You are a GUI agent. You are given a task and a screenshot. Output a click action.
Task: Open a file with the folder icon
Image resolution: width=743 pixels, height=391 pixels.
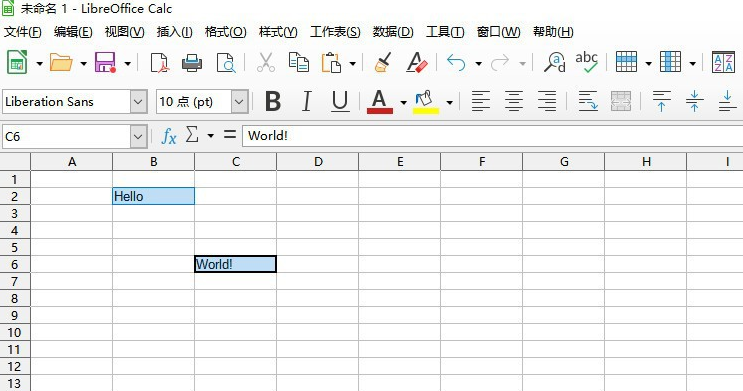point(61,63)
